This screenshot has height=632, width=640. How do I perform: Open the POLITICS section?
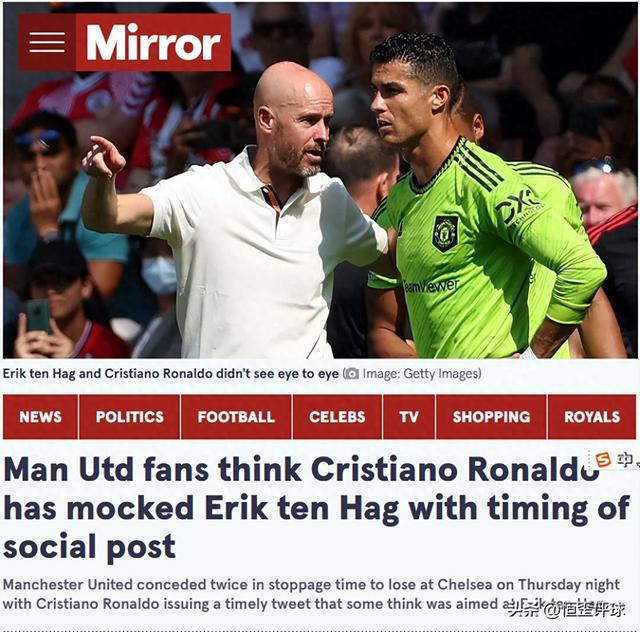129,417
